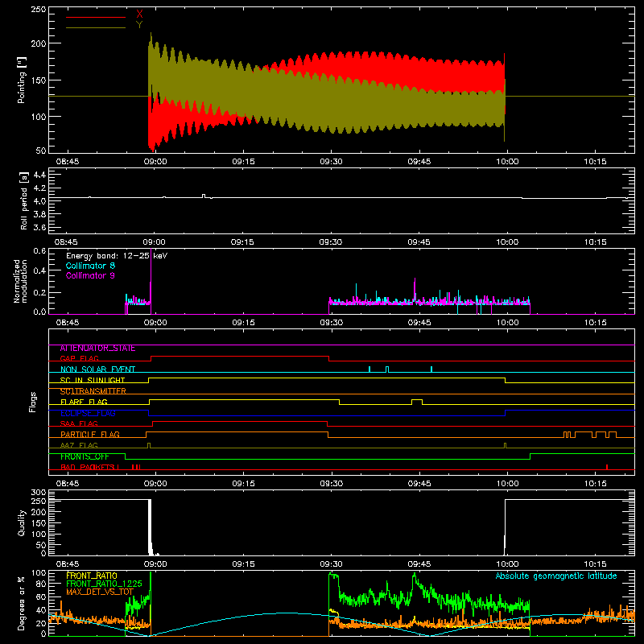Screen dimensions: 644x644
Task: Click the green FRONTS_OFF label
Action: [85, 456]
